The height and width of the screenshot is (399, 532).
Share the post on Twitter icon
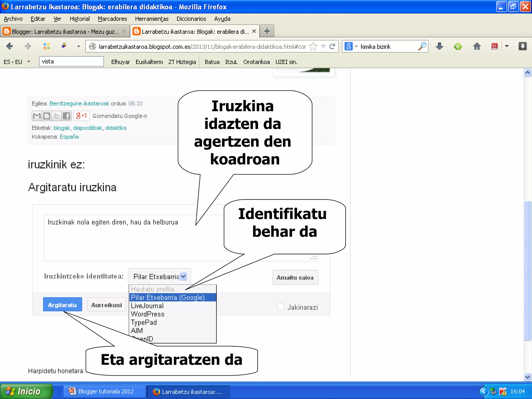tap(57, 116)
